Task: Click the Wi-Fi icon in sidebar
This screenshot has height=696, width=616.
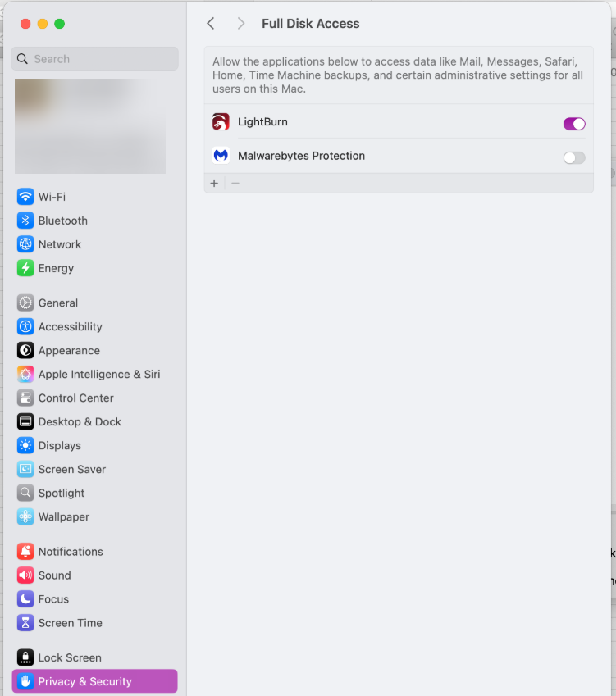Action: pyautogui.click(x=25, y=197)
